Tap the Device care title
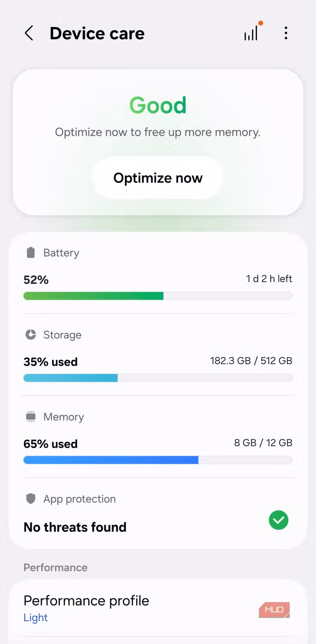The height and width of the screenshot is (644, 316). (97, 33)
